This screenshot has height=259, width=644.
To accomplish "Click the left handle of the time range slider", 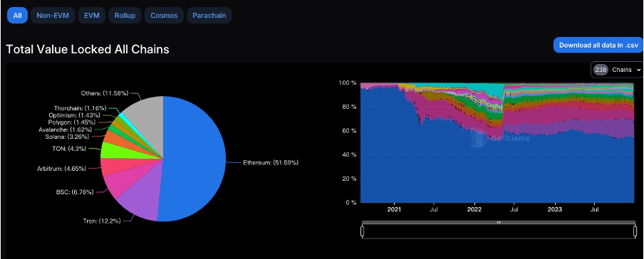I will tap(362, 231).
